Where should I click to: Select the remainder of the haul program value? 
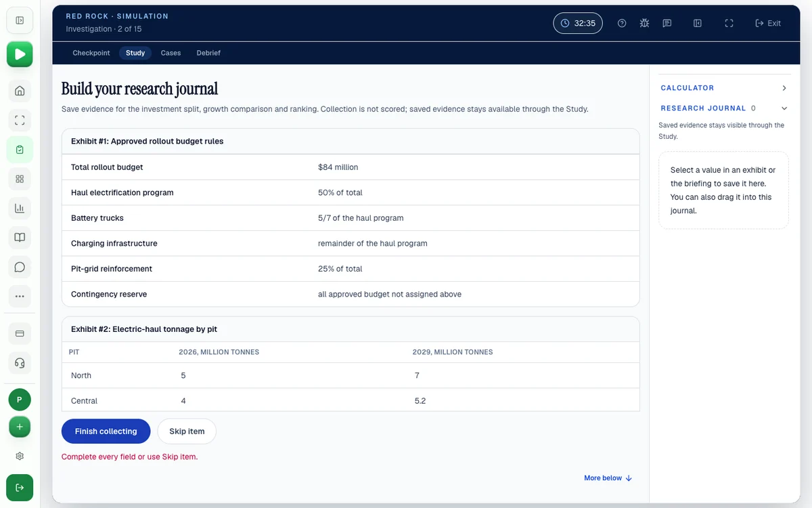(x=373, y=243)
